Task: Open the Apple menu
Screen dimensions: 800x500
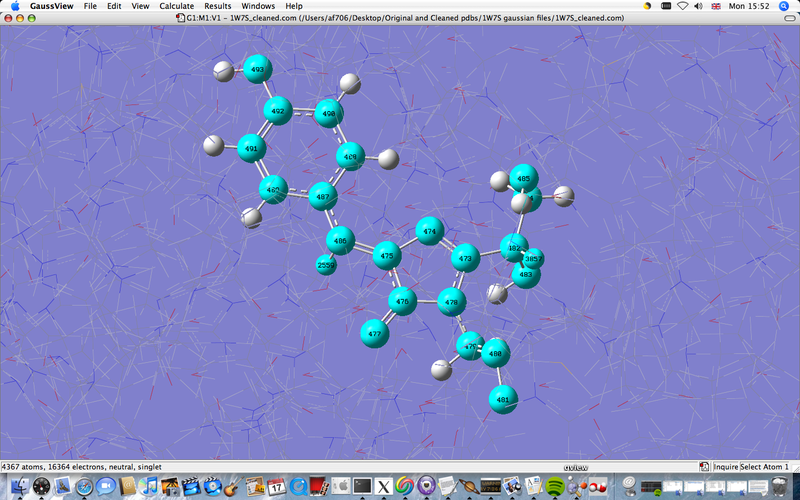Action: tap(15, 6)
